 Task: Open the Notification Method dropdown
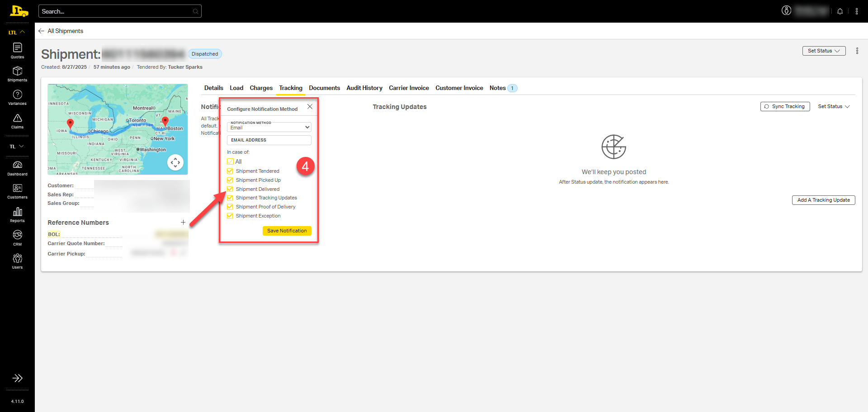point(269,127)
